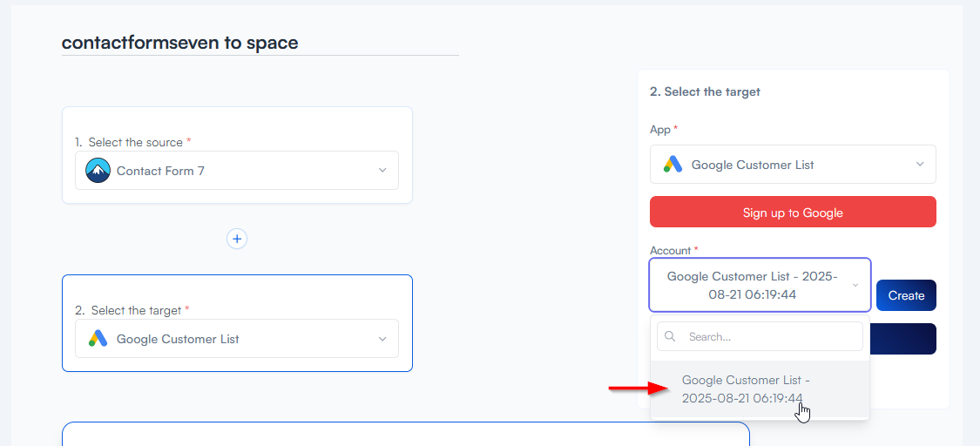Click the '1. Select the source' label
Screen dimensions: 980x446
(134, 142)
